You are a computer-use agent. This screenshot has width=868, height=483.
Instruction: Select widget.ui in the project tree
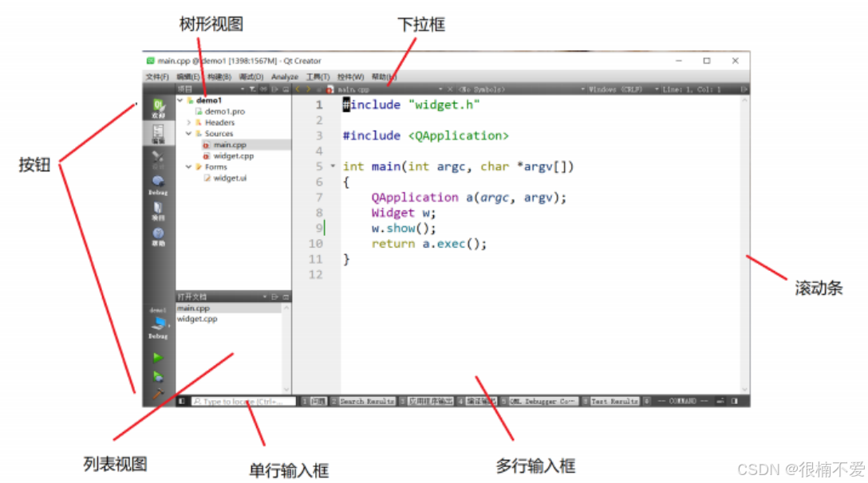click(x=230, y=178)
